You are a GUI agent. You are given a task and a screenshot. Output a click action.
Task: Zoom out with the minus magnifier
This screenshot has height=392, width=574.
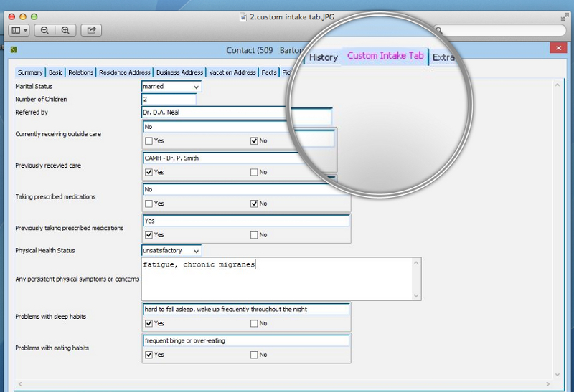pyautogui.click(x=44, y=30)
